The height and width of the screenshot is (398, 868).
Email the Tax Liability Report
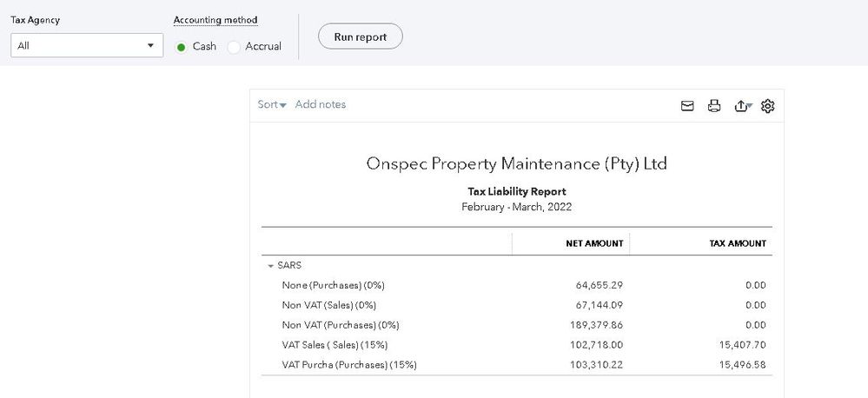click(687, 106)
